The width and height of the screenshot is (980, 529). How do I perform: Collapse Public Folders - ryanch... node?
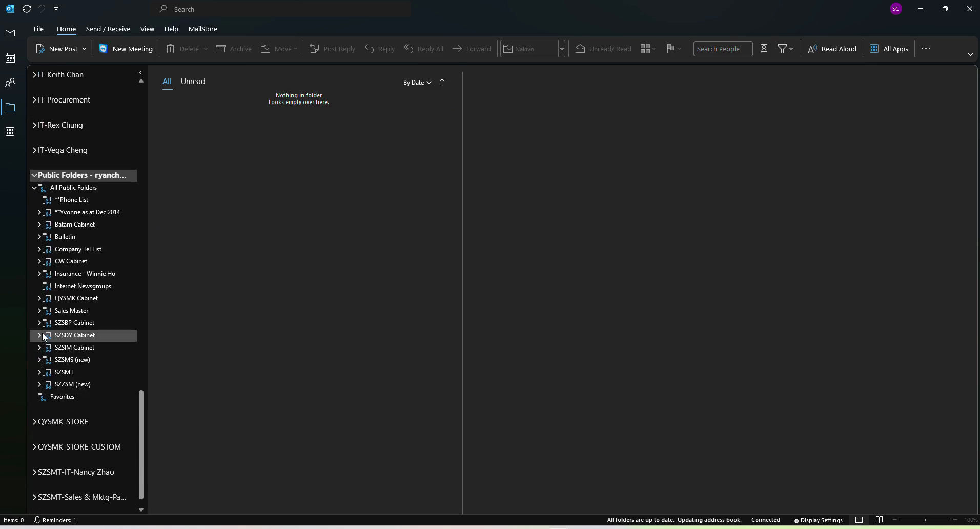[x=34, y=175]
